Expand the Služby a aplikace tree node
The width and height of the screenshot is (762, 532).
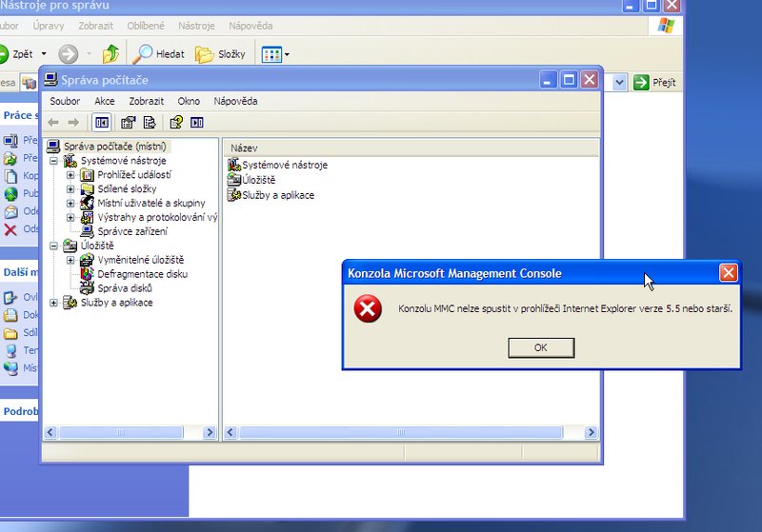54,303
